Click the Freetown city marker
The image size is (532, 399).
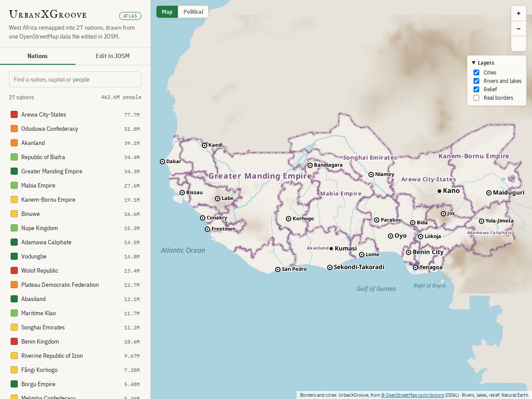point(207,229)
